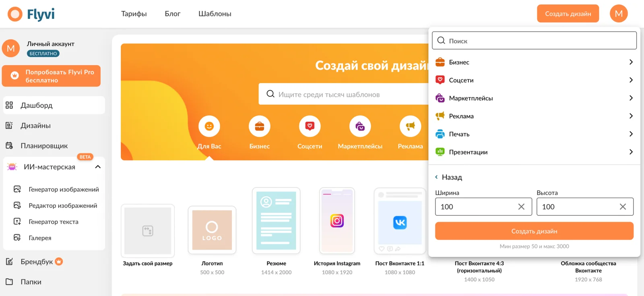This screenshot has width=644, height=296.
Task: Select the Задать свой размер thumbnail
Action: [x=148, y=230]
